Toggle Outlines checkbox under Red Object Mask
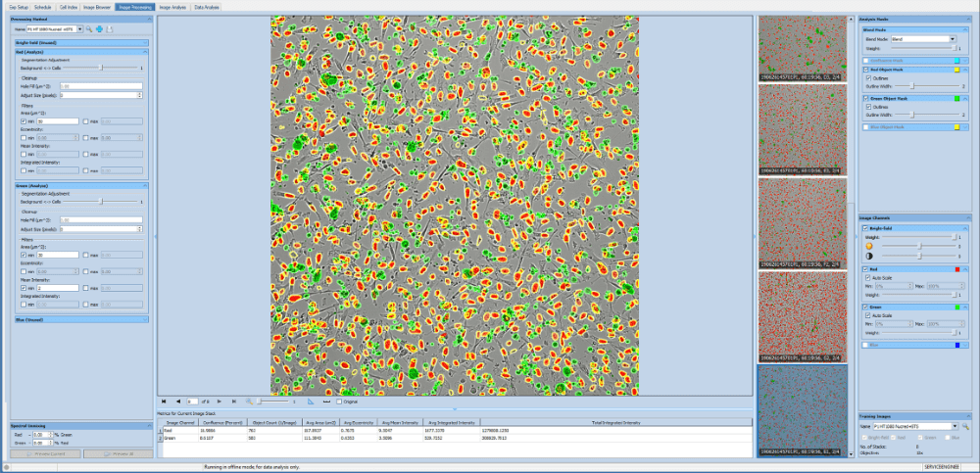 click(x=868, y=77)
